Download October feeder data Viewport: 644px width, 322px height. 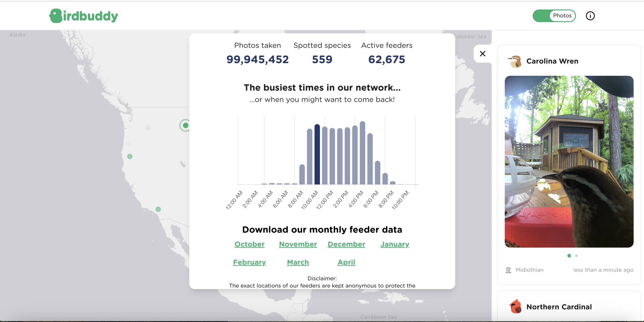coord(249,244)
